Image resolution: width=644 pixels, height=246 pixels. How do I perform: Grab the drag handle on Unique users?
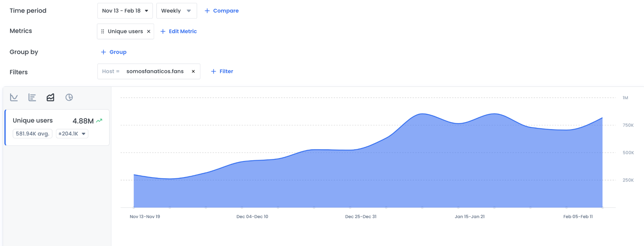[x=103, y=31]
